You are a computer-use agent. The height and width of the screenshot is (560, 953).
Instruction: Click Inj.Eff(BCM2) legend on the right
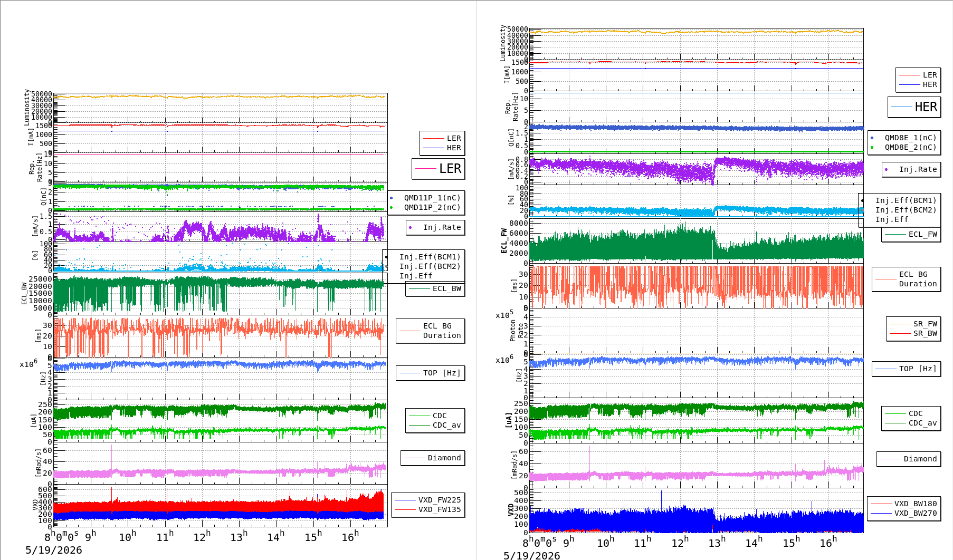click(x=906, y=210)
